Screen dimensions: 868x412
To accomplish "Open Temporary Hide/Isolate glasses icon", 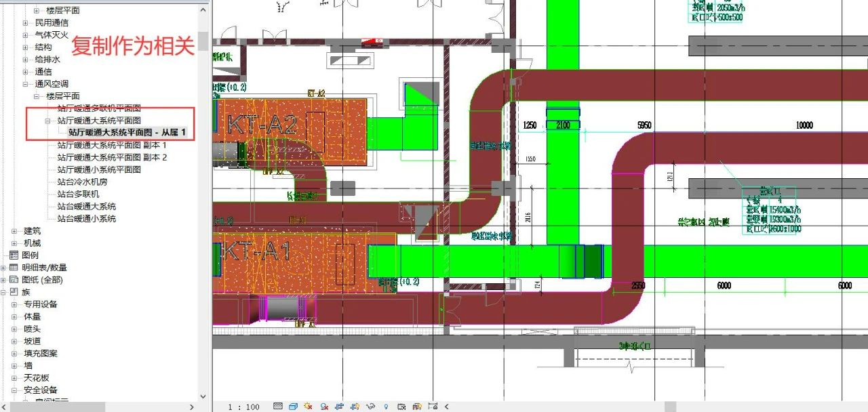I will pos(370,407).
